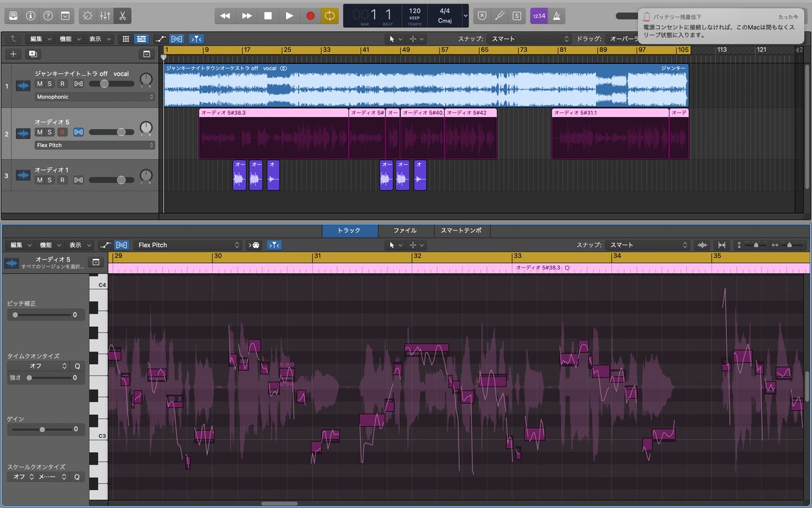Select the オーディオ 5#42 region

[x=471, y=133]
